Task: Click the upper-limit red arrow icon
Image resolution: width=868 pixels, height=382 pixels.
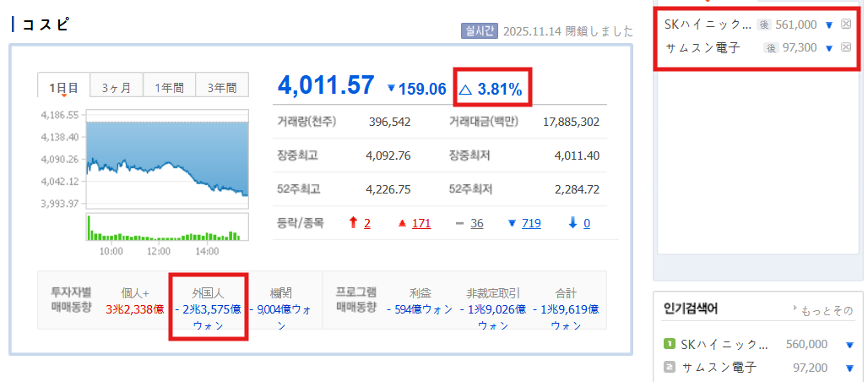Action: (x=354, y=223)
